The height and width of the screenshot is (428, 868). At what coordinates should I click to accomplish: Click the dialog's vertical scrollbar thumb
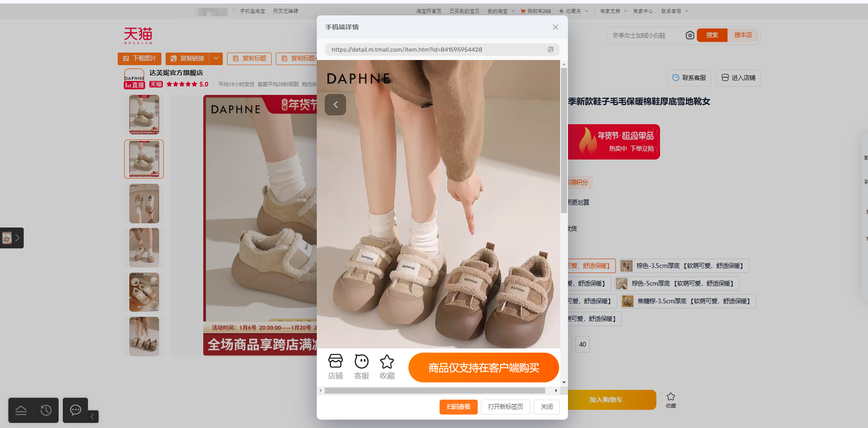564,140
